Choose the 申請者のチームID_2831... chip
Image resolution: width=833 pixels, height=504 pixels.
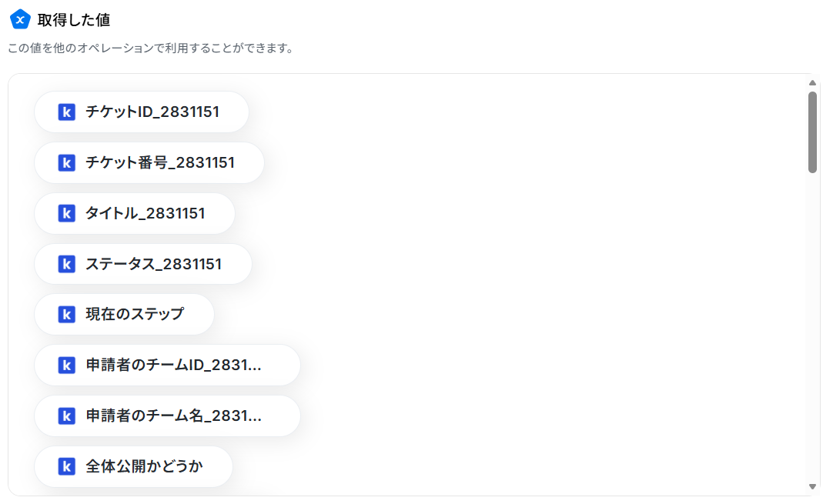(167, 365)
